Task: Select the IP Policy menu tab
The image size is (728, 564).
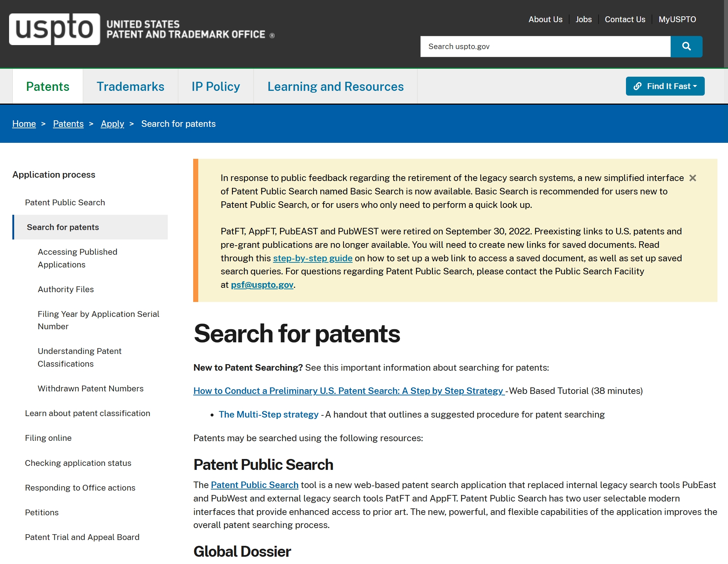Action: [216, 87]
